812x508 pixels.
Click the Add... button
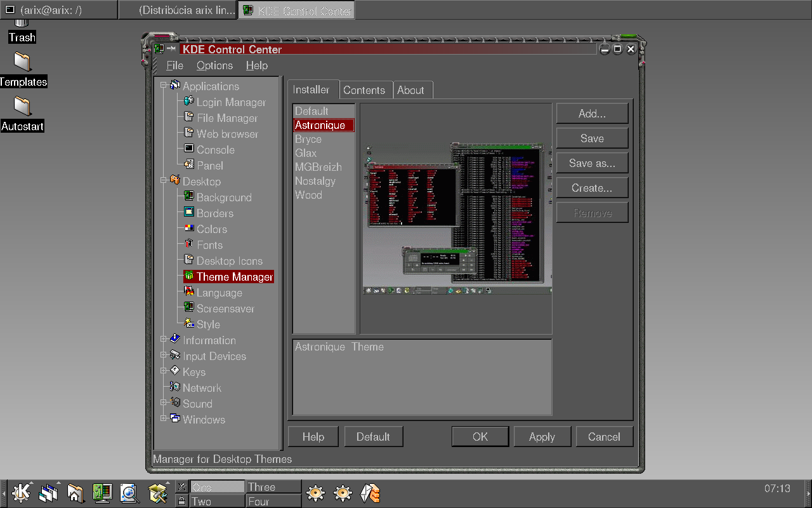coord(593,114)
